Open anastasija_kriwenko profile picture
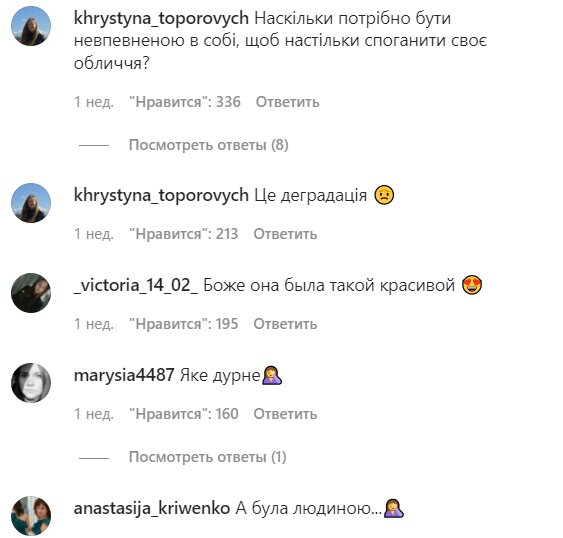Screen dimensions: 563x538 pyautogui.click(x=31, y=516)
